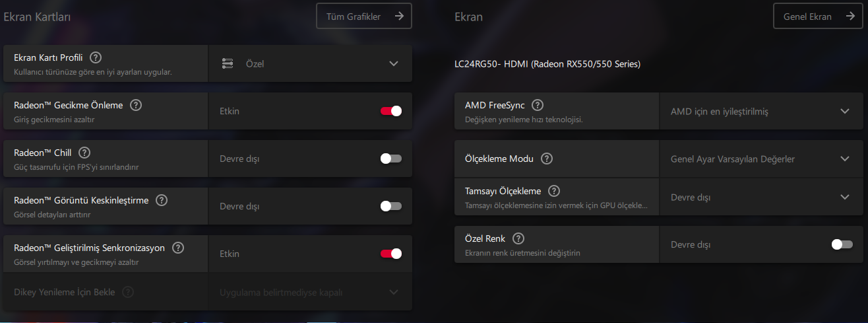Click help icon for Geliştirilmiş Senkronizasyon
This screenshot has width=868, height=323.
point(178,248)
